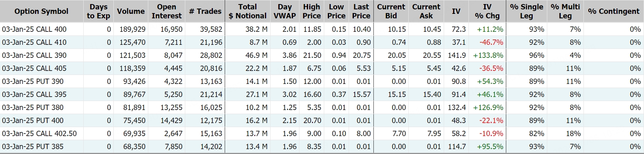
Task: Click the 03-Jan-25 PUT 390 symbol
Action: 33,81
